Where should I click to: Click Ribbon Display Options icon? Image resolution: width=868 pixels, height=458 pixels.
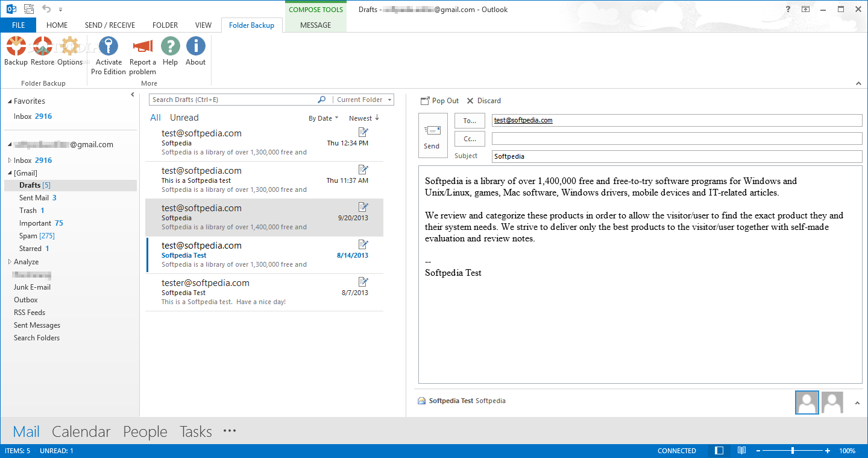click(805, 9)
